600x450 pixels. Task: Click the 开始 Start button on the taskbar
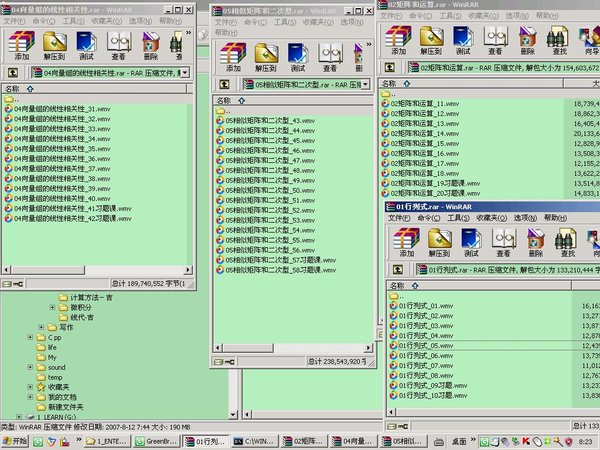[16, 441]
